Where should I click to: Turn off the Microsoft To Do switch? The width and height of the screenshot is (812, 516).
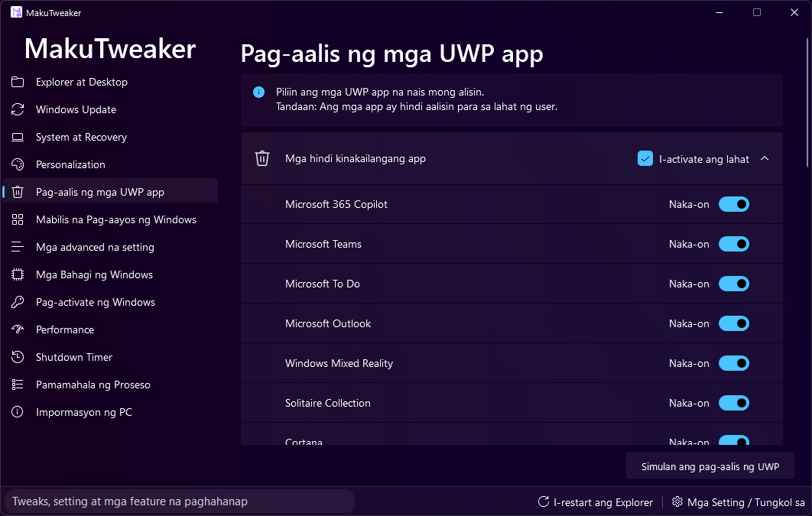734,284
